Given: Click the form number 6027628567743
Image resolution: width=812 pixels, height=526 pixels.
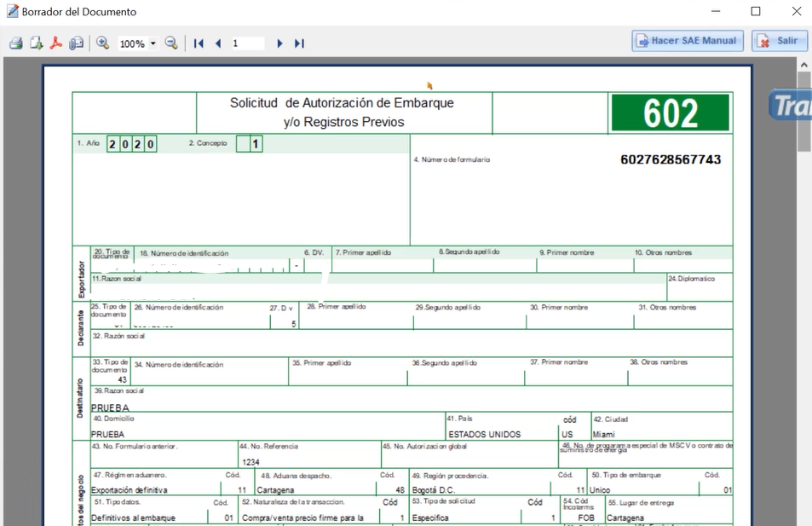Looking at the screenshot, I should (x=671, y=159).
